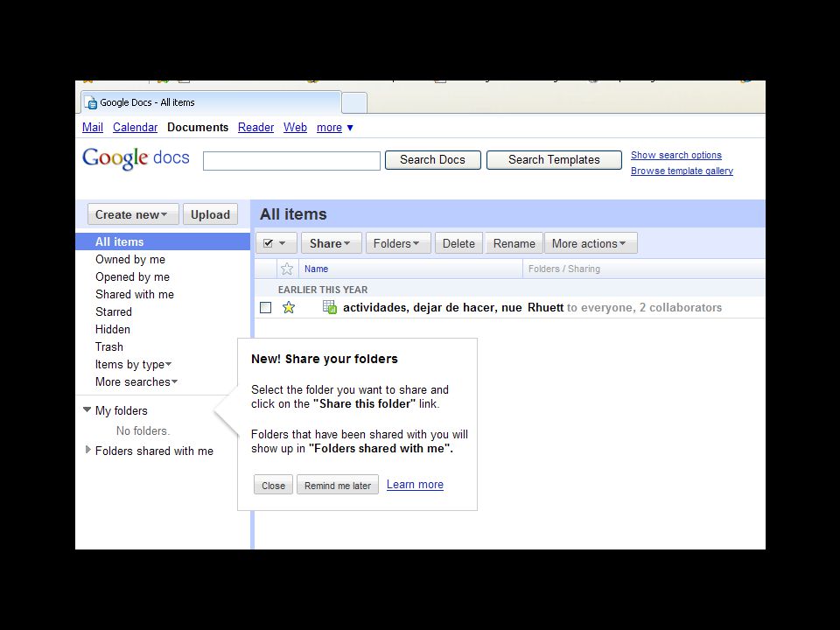The height and width of the screenshot is (630, 840).
Task: Click the Delete button
Action: pos(458,243)
